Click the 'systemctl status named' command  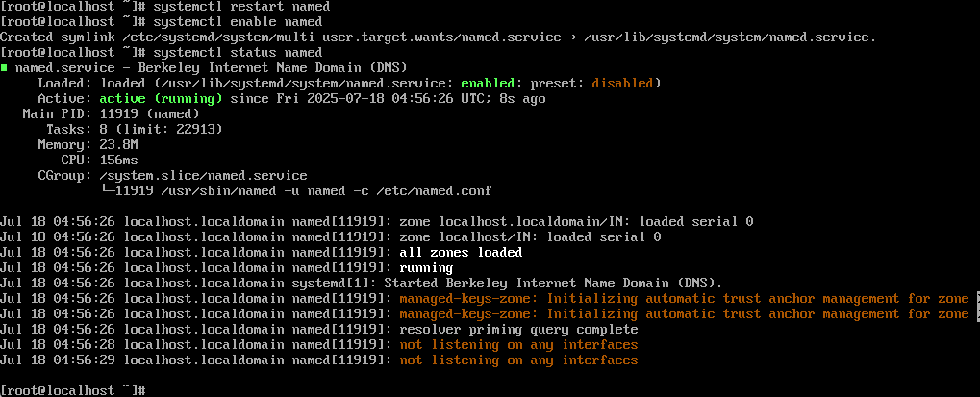tap(238, 53)
